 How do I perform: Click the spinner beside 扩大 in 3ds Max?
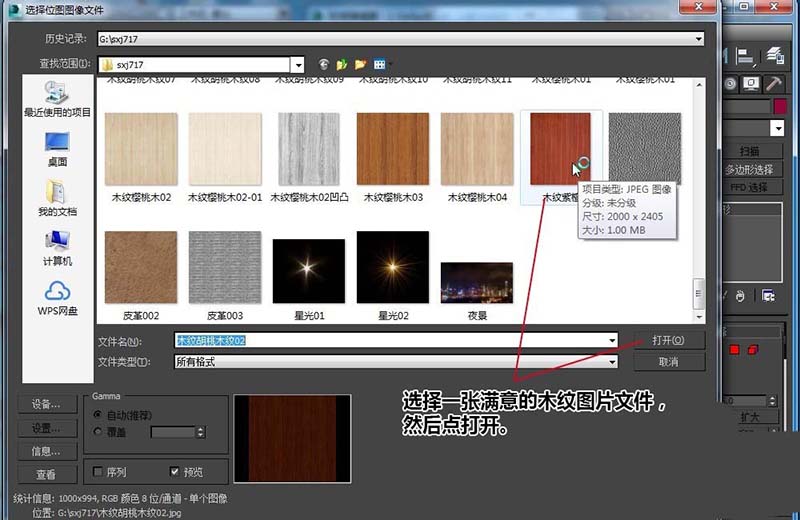point(772,401)
